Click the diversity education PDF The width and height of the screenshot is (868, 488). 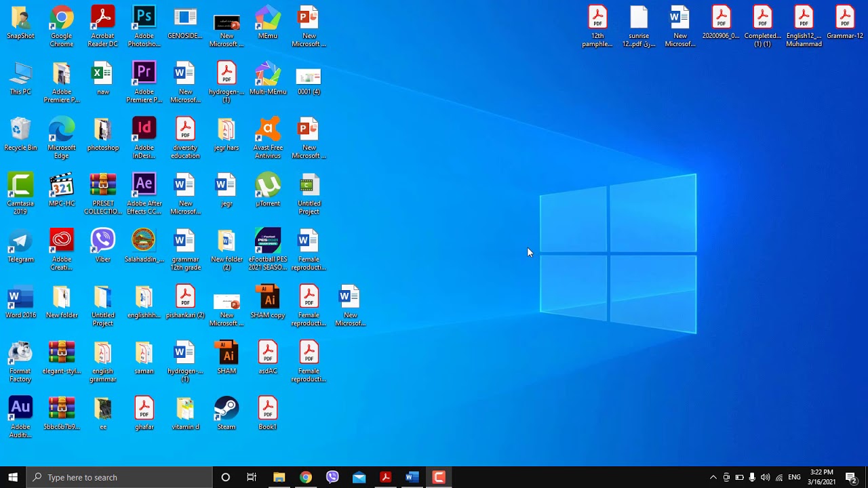tap(185, 138)
